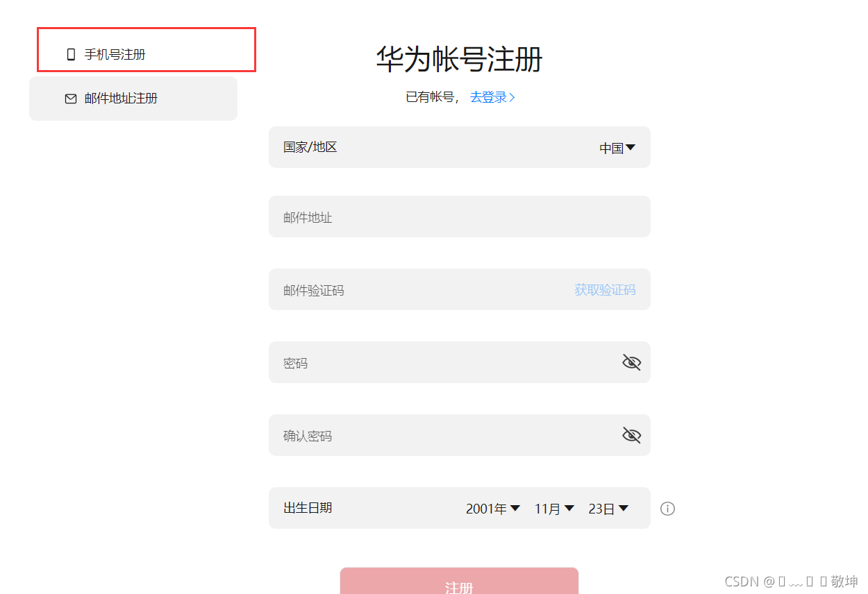The image size is (868, 594).
Task: Click the 华为帐号注册 page heading
Action: tap(459, 60)
